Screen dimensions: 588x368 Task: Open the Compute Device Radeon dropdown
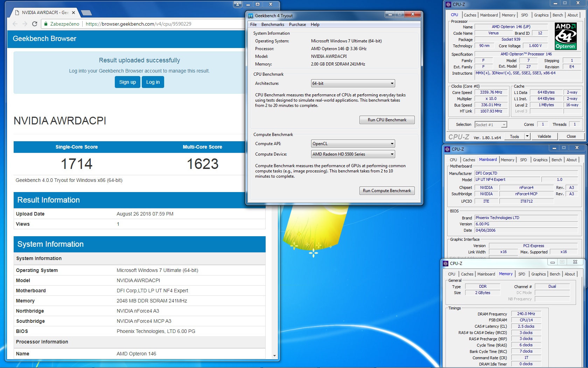[x=353, y=154]
